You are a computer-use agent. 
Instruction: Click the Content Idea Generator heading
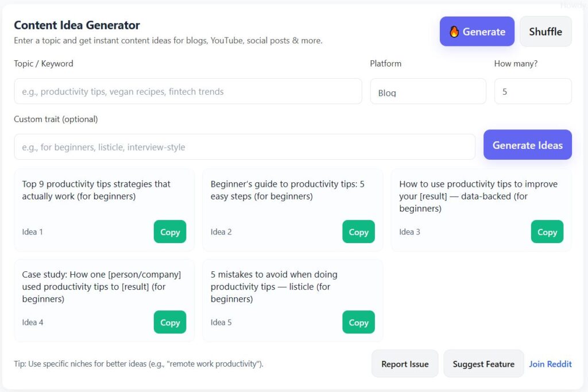[x=76, y=25]
